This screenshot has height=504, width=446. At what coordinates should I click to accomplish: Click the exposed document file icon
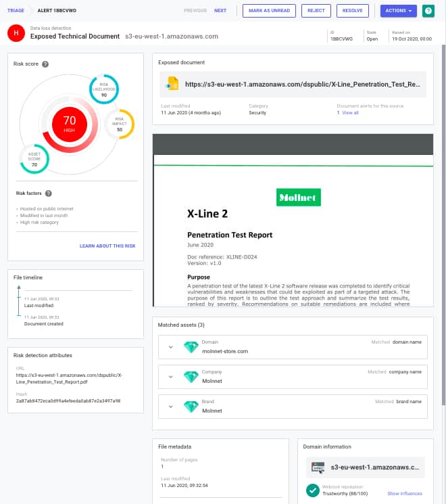click(x=172, y=84)
